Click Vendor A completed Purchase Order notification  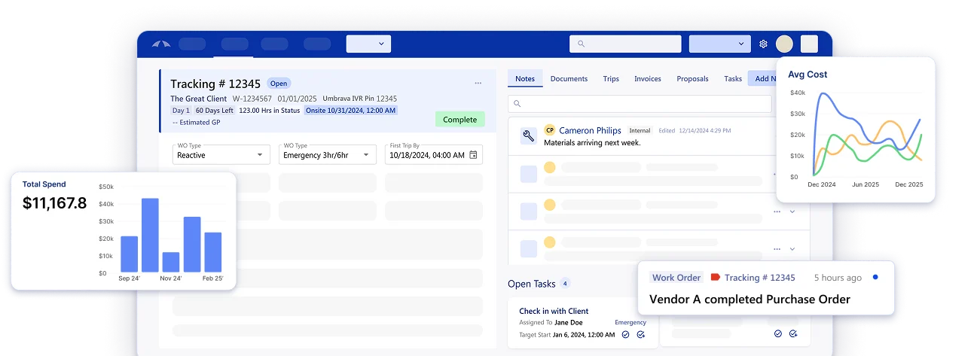(750, 300)
